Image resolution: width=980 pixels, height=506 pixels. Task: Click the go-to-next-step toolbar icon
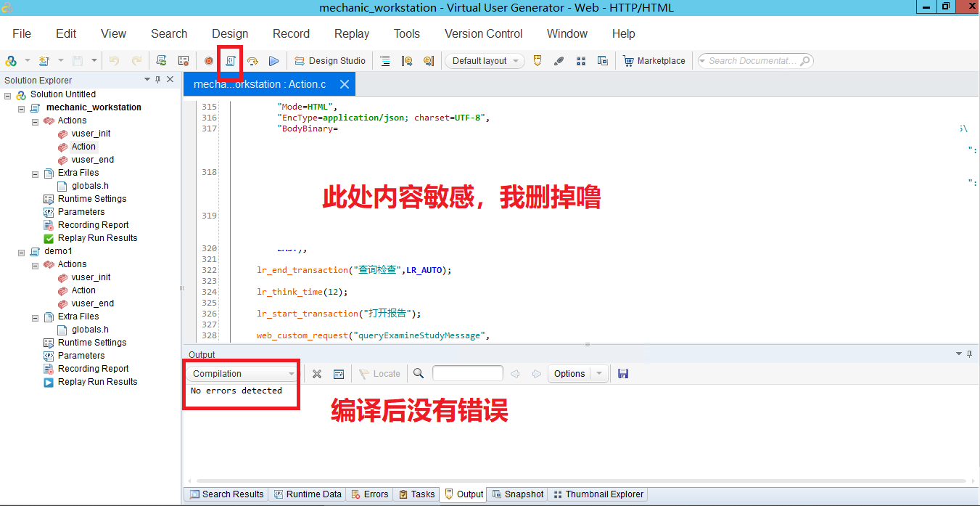(x=429, y=61)
